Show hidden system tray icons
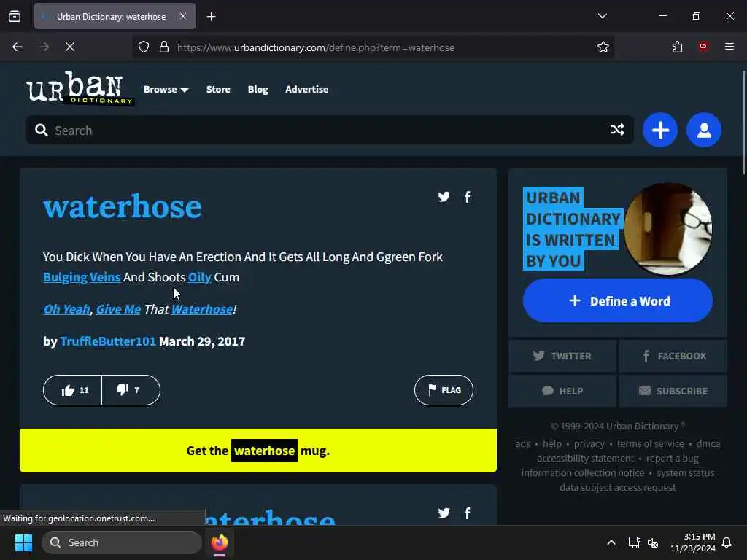Screen dimensions: 747x560 pos(611,542)
